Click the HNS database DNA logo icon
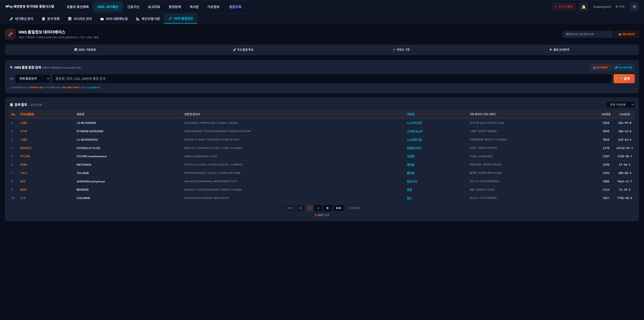The width and height of the screenshot is (644, 320). coord(10,34)
